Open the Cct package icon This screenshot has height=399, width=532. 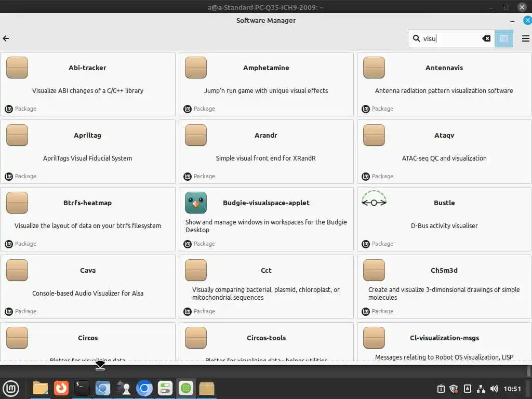coord(196,270)
